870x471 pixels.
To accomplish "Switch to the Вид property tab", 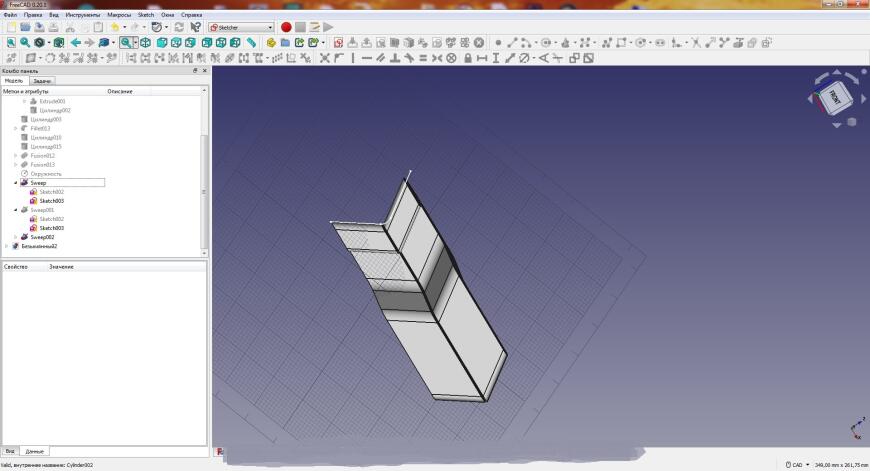I will pos(10,451).
